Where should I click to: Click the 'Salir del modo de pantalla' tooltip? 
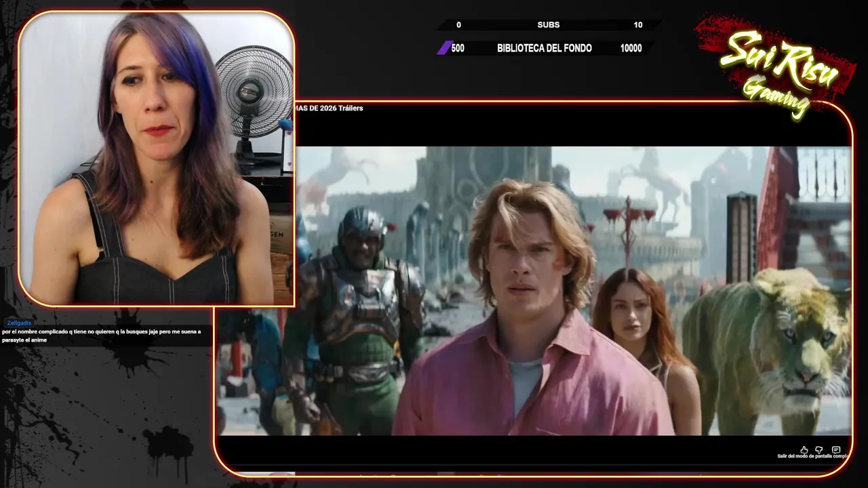pyautogui.click(x=812, y=457)
